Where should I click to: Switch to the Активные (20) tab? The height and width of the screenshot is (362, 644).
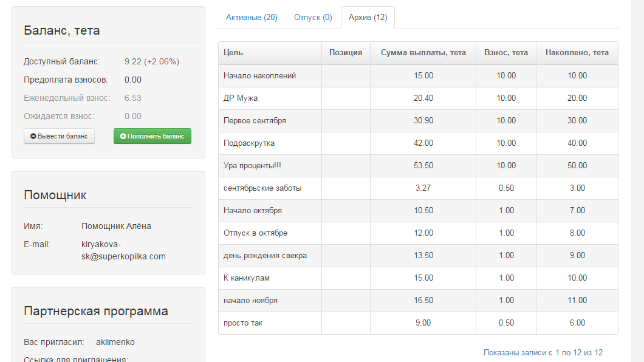252,18
